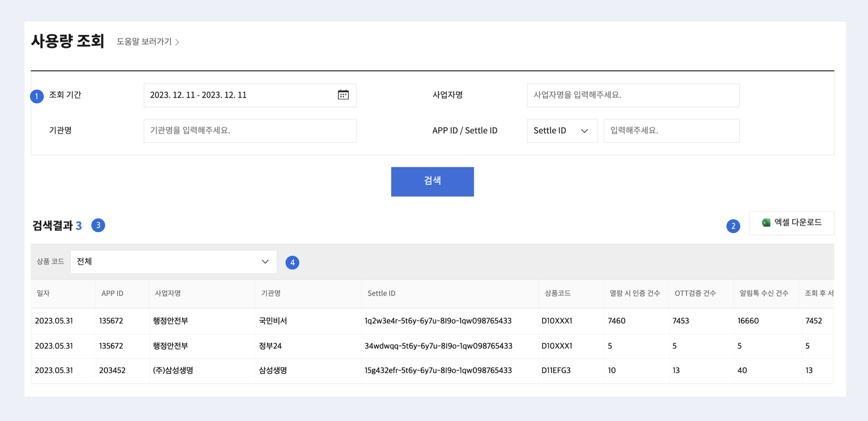Download results with 엑셀 다운로드 button
The width and height of the screenshot is (868, 421).
[x=791, y=223]
